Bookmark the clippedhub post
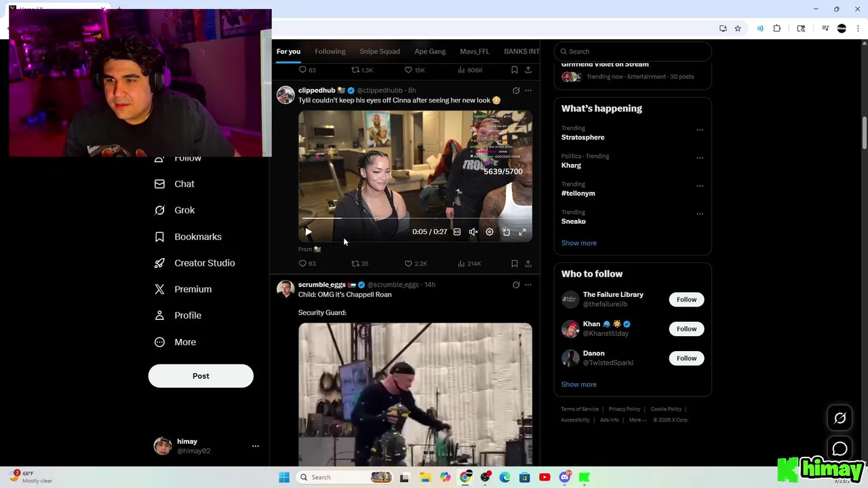The height and width of the screenshot is (488, 868). pos(515,264)
